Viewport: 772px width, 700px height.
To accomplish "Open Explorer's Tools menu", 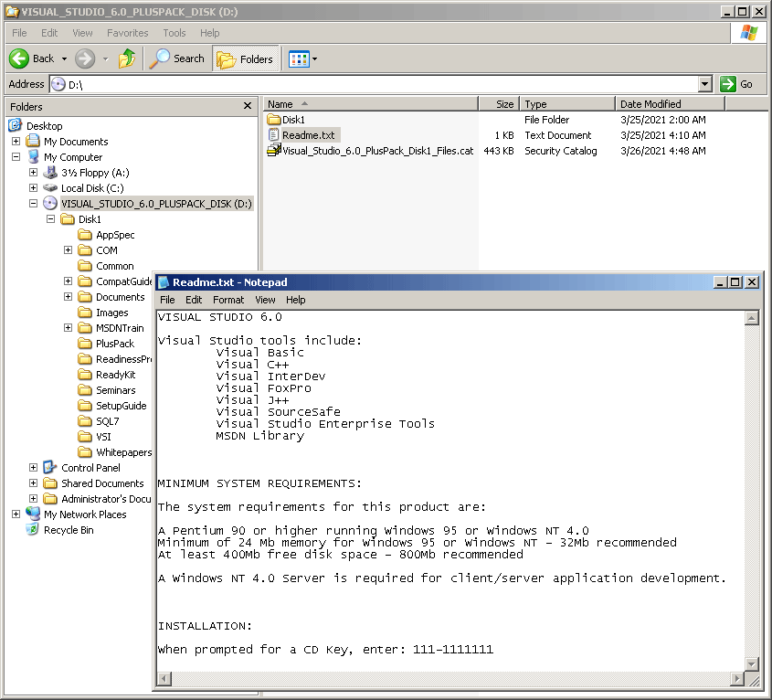I will (174, 33).
